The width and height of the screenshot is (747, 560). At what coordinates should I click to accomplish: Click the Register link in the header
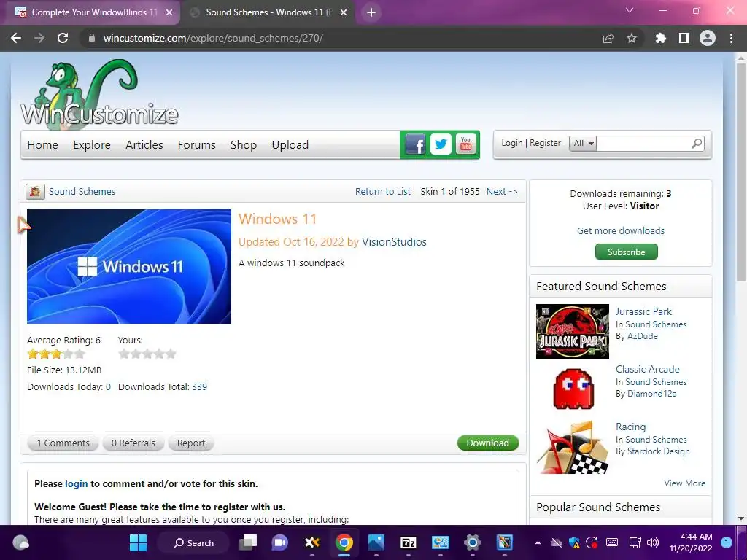[x=546, y=143]
